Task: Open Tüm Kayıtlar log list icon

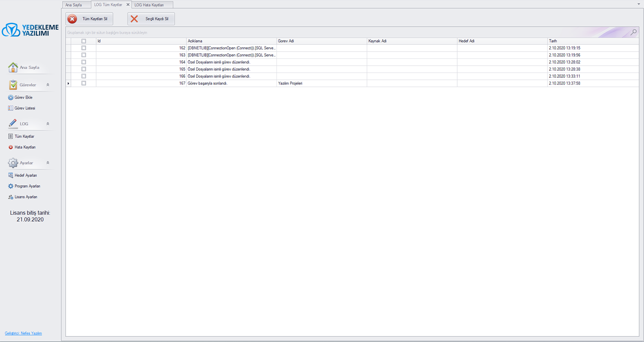Action: point(11,137)
